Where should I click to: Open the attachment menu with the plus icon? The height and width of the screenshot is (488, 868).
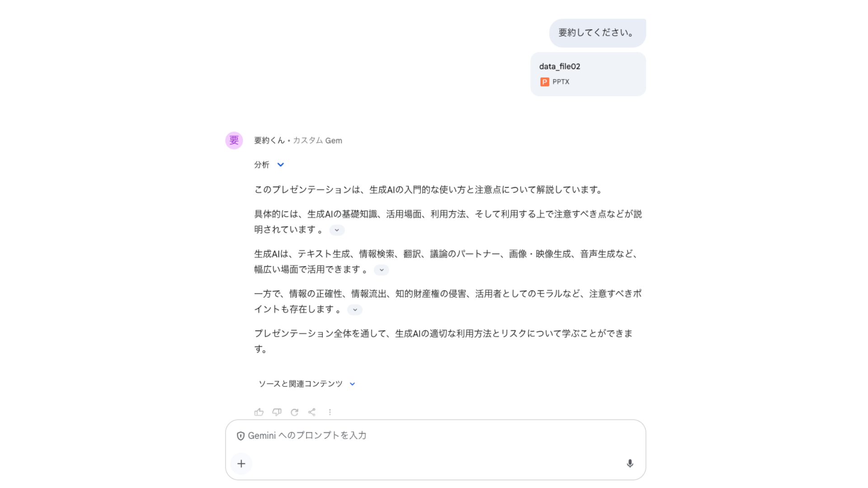point(241,464)
